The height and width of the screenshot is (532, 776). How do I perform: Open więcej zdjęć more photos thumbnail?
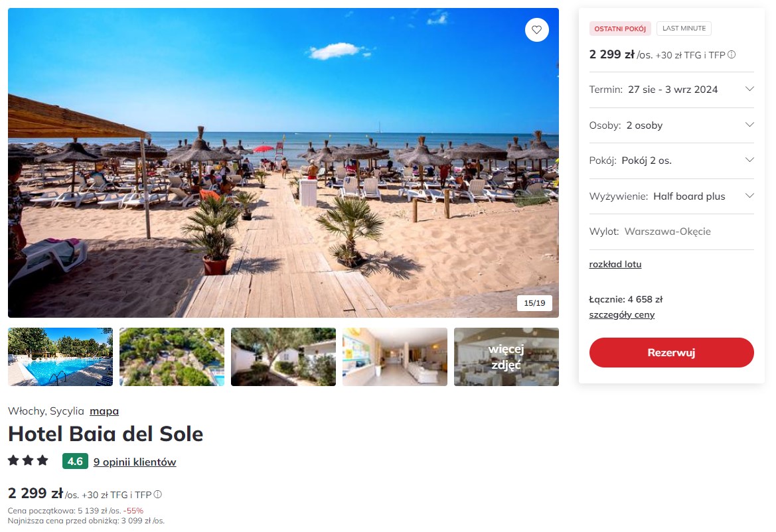(x=506, y=356)
